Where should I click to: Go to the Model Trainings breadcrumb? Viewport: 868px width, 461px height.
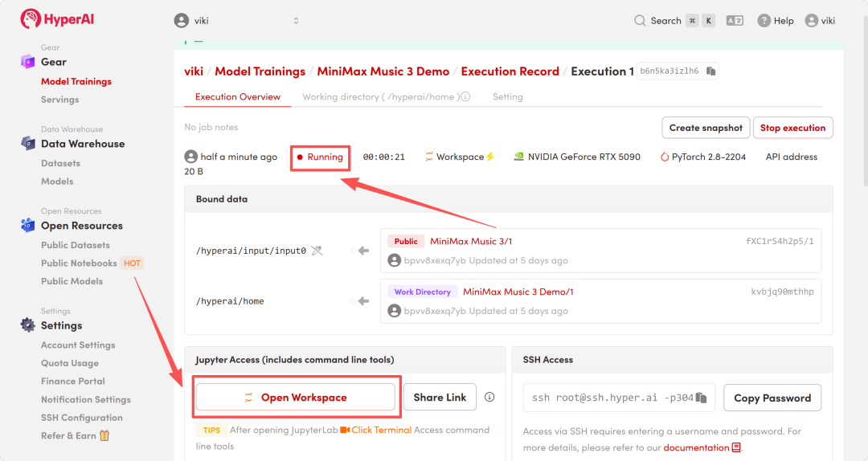click(260, 71)
